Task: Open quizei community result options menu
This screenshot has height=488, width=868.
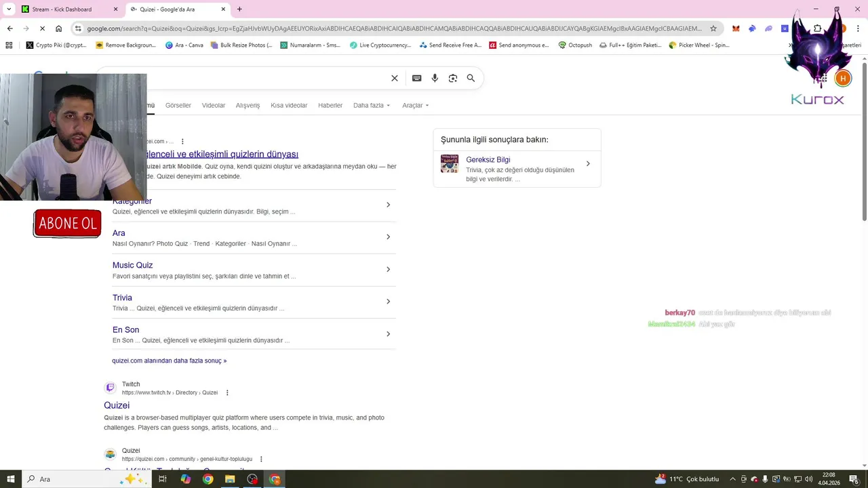Action: pyautogui.click(x=261, y=459)
